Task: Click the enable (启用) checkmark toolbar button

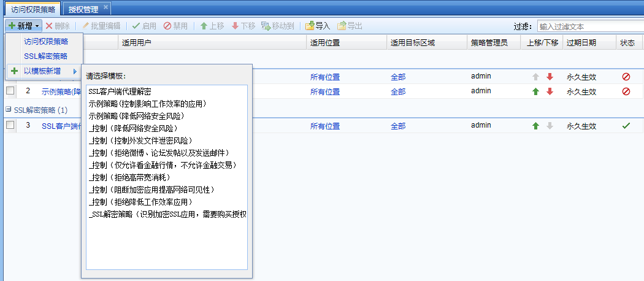Action: [x=136, y=26]
